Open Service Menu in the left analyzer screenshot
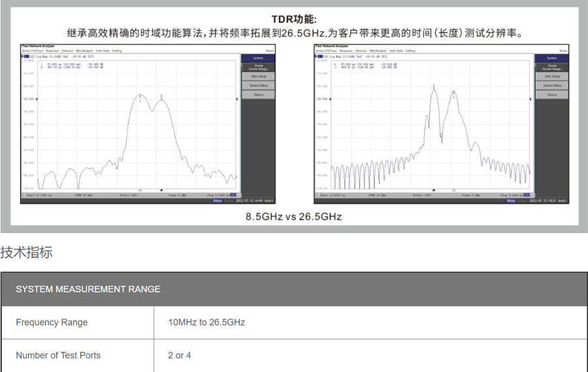This screenshot has height=372, width=588. 259,85
